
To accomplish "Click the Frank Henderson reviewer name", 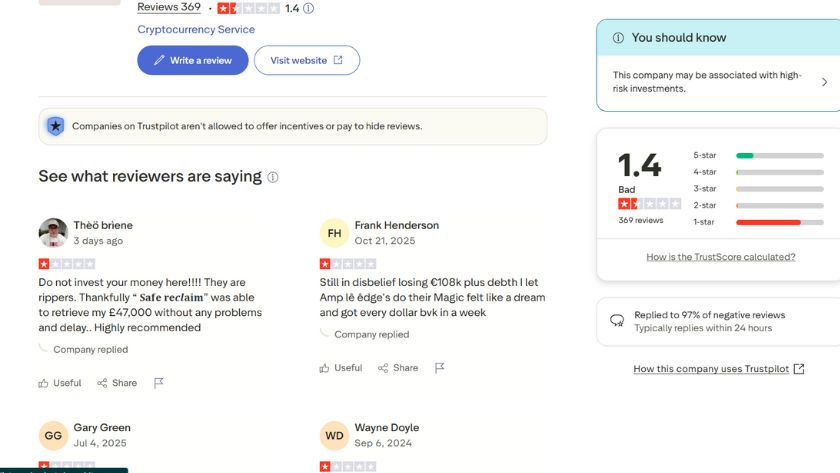I will 396,226.
